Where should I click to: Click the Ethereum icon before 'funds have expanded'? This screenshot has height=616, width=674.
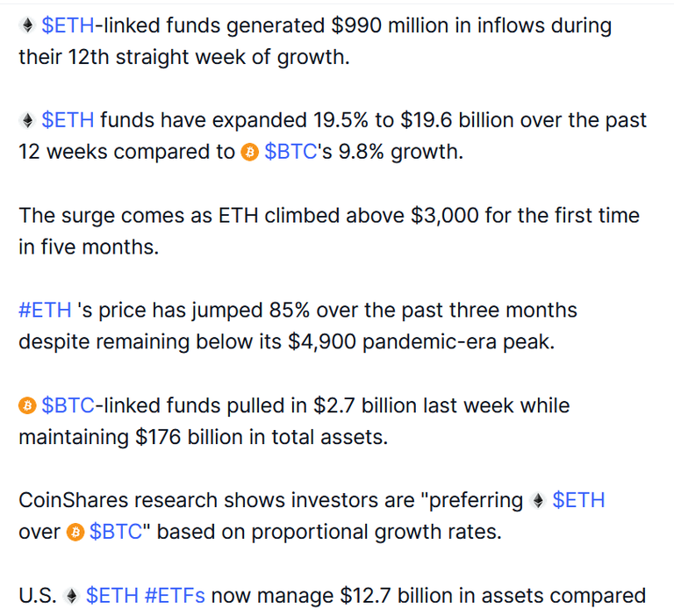click(27, 120)
